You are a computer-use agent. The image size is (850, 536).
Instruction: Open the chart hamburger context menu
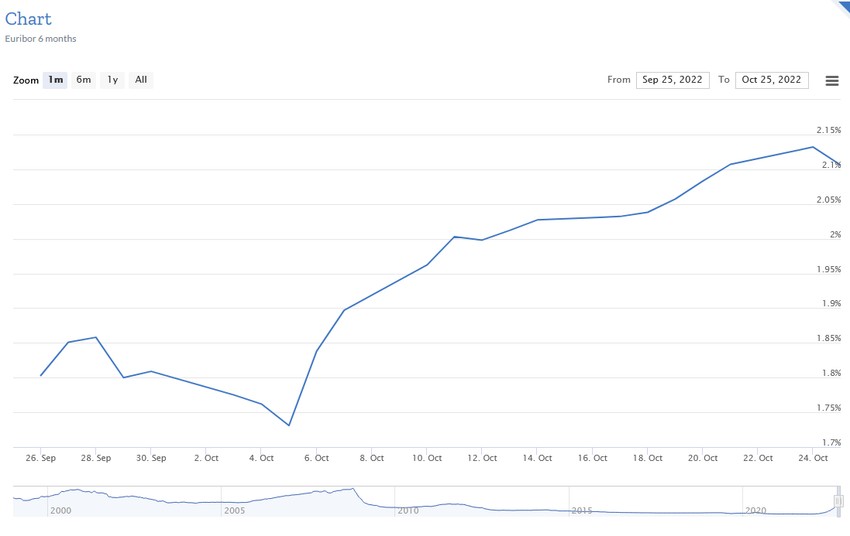pos(831,81)
